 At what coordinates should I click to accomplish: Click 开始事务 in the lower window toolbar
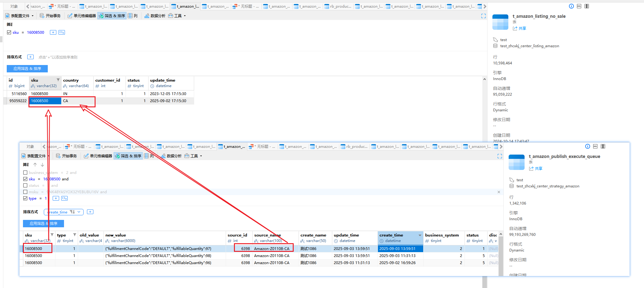[x=66, y=156]
